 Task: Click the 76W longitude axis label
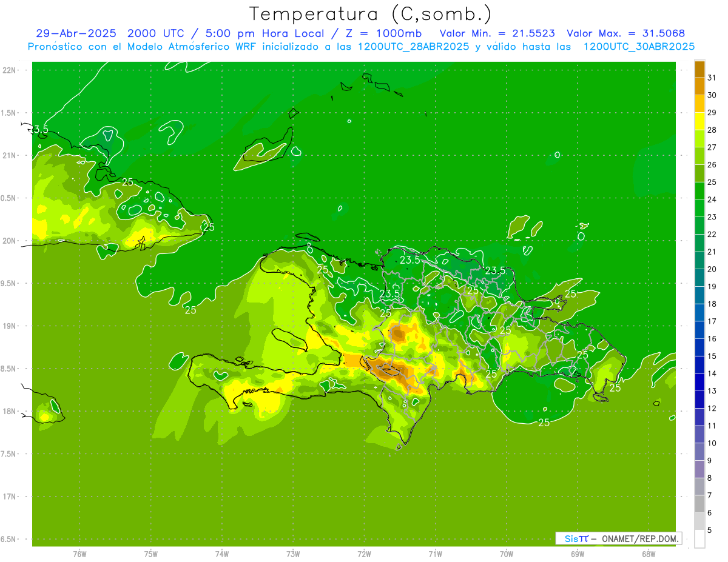(x=79, y=554)
